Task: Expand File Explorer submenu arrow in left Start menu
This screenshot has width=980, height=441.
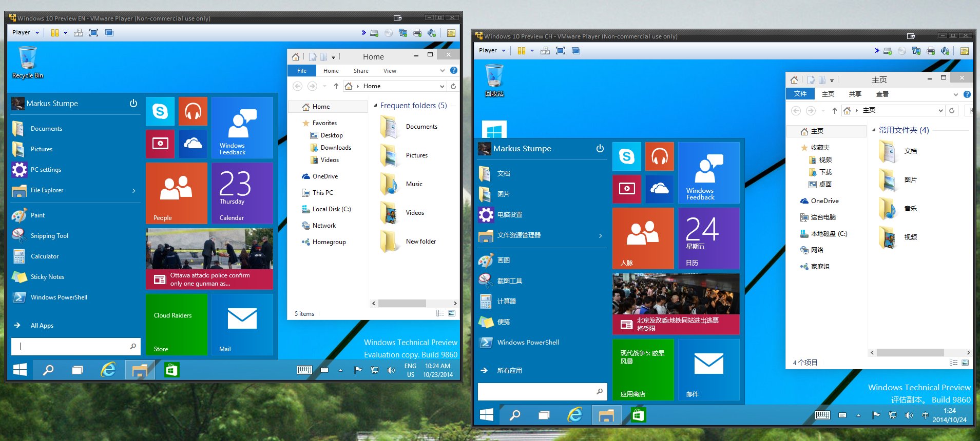Action: point(134,190)
